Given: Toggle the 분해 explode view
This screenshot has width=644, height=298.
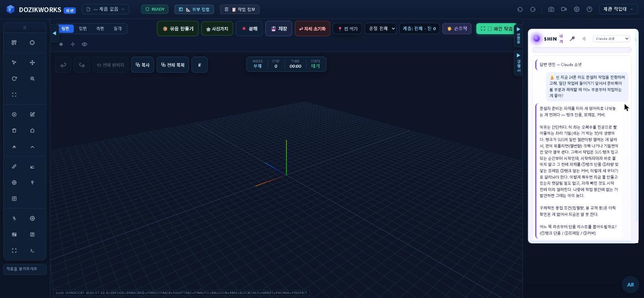Looking at the screenshot, I should point(249,29).
